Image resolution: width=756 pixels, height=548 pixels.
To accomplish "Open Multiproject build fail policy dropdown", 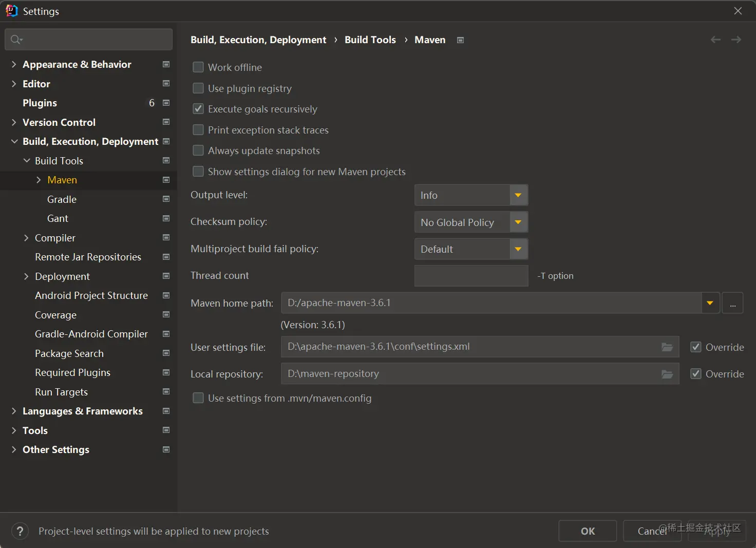I will [x=518, y=249].
